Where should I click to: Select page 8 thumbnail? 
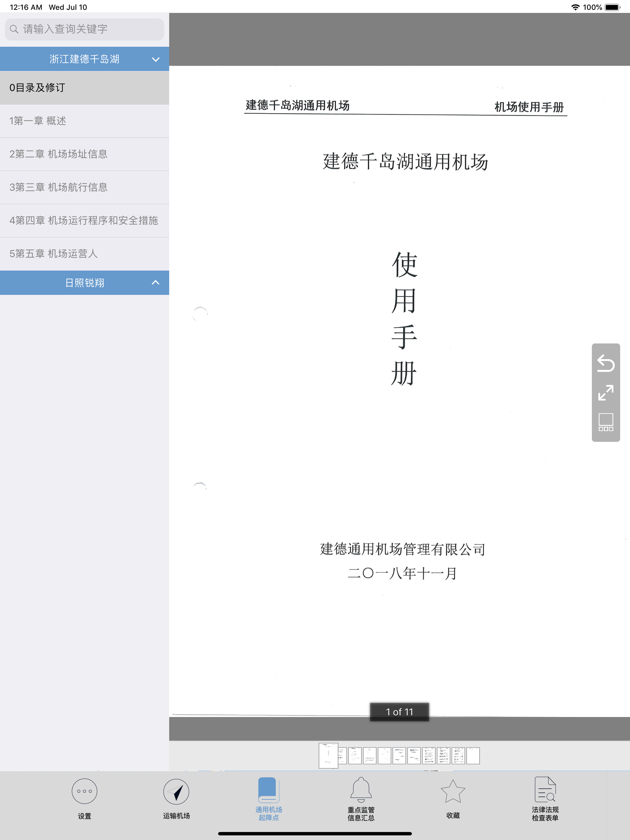pos(429,756)
